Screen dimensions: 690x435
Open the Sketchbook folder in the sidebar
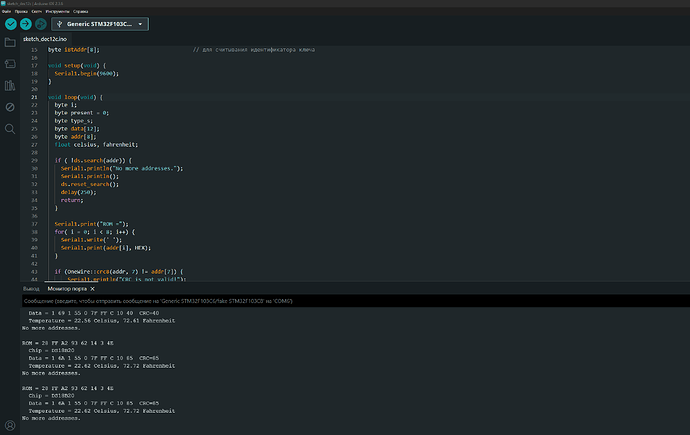(x=10, y=43)
